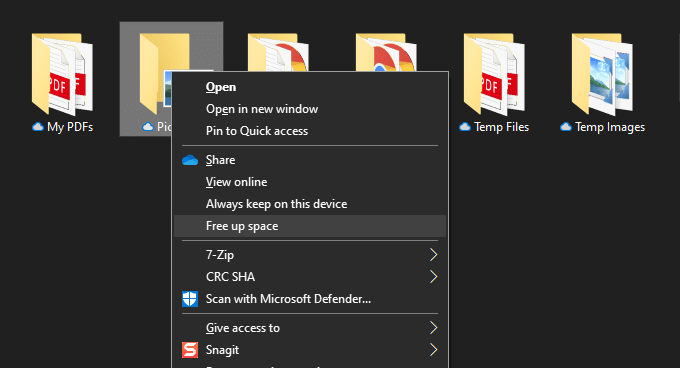Open the CRC SHA submenu entry
The height and width of the screenshot is (368, 680).
(310, 277)
